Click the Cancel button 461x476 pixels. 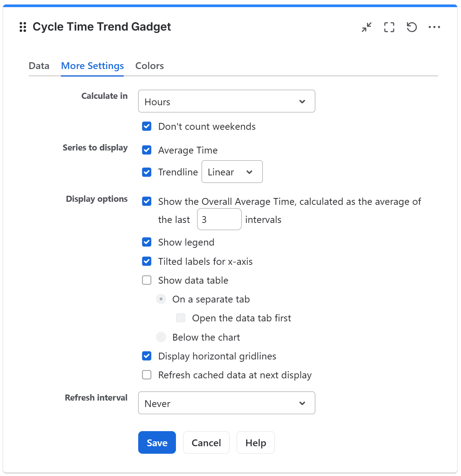[x=206, y=442]
